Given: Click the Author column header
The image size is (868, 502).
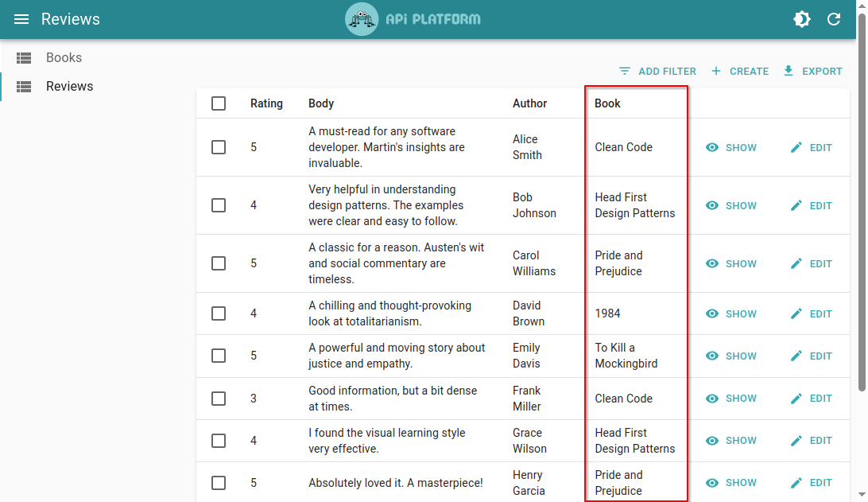Looking at the screenshot, I should tap(529, 103).
